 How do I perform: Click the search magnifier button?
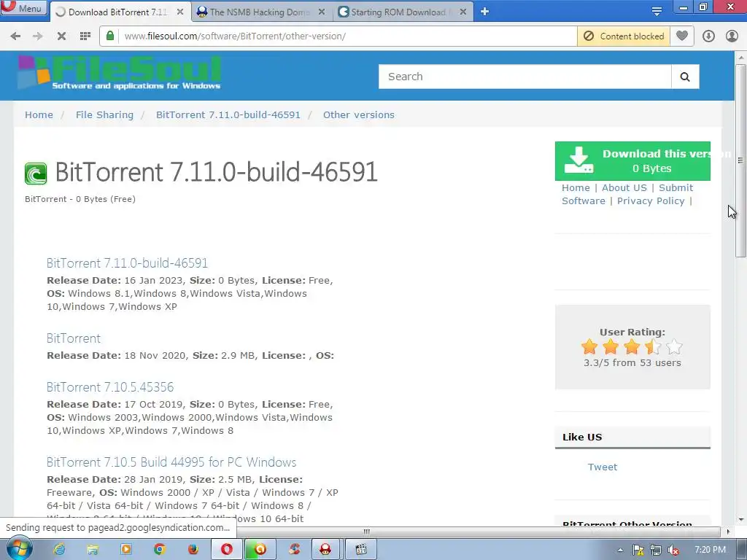coord(685,77)
